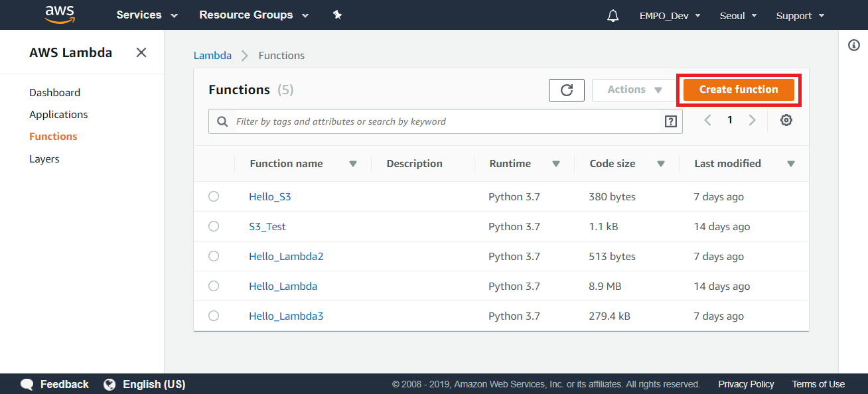Open the info panel icon
868x394 pixels.
[854, 45]
